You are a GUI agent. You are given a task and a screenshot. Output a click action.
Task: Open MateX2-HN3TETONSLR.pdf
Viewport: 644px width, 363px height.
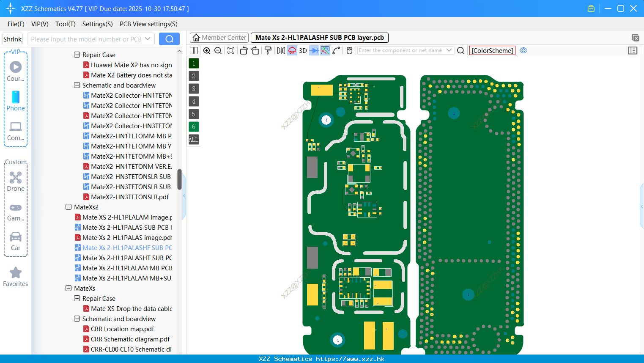(126, 197)
